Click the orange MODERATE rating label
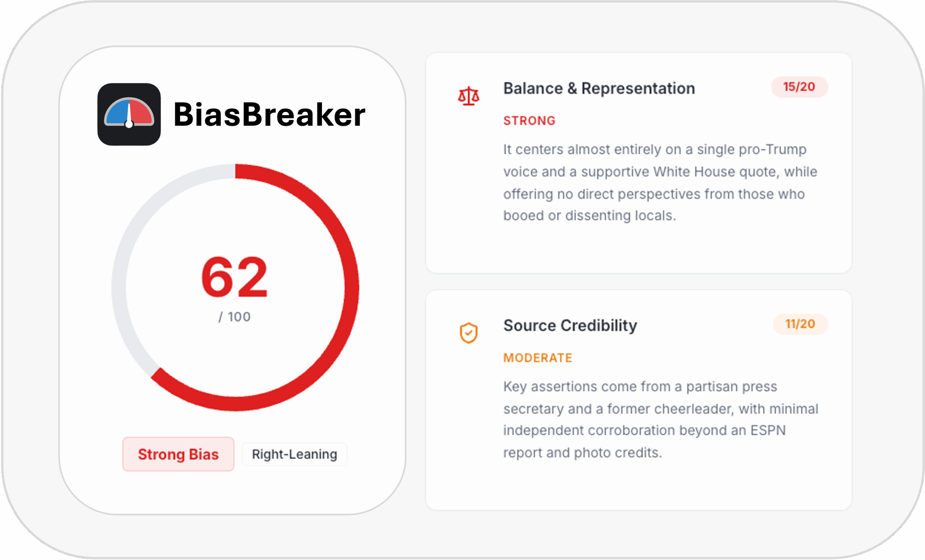 pyautogui.click(x=538, y=358)
